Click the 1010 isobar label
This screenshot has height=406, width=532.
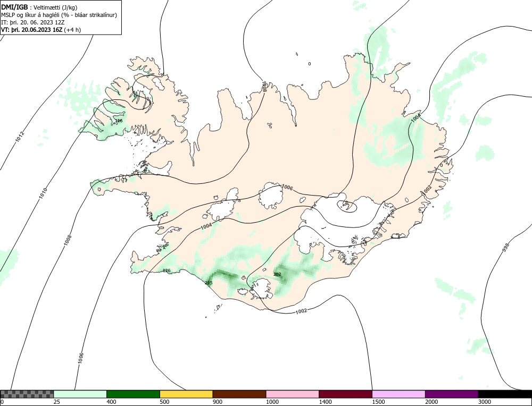[x=43, y=193]
